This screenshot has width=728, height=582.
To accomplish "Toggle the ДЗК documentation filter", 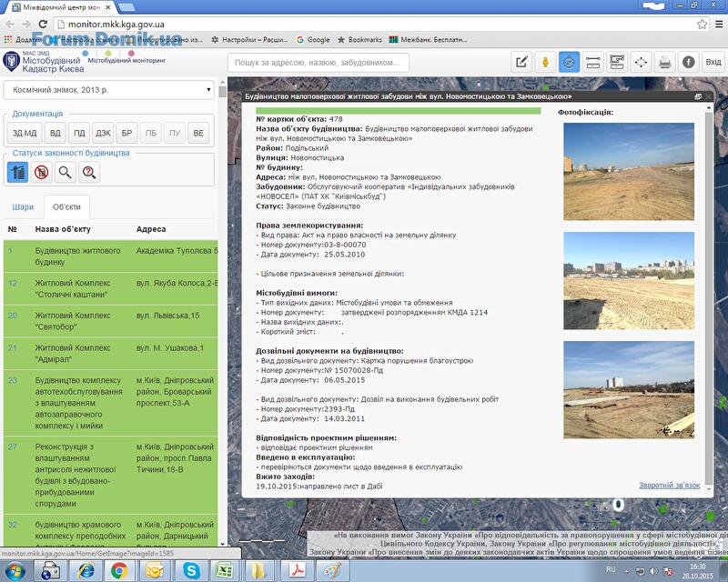I will click(x=104, y=133).
